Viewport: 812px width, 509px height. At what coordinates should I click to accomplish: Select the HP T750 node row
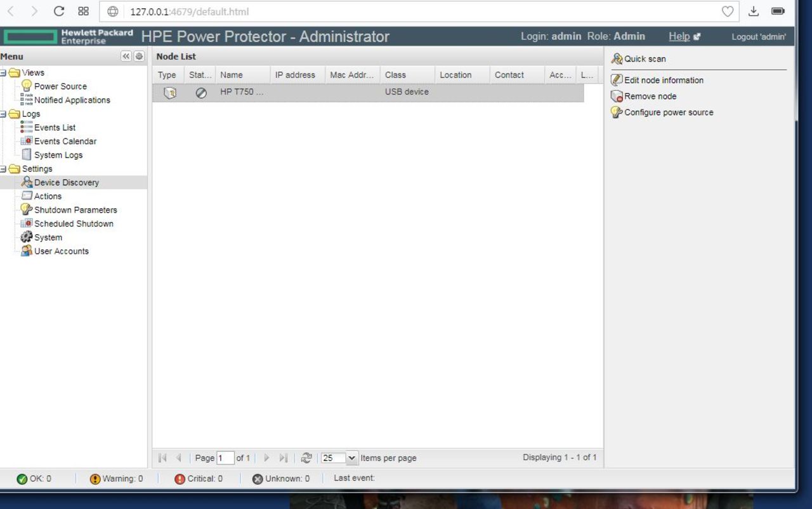[x=368, y=93]
